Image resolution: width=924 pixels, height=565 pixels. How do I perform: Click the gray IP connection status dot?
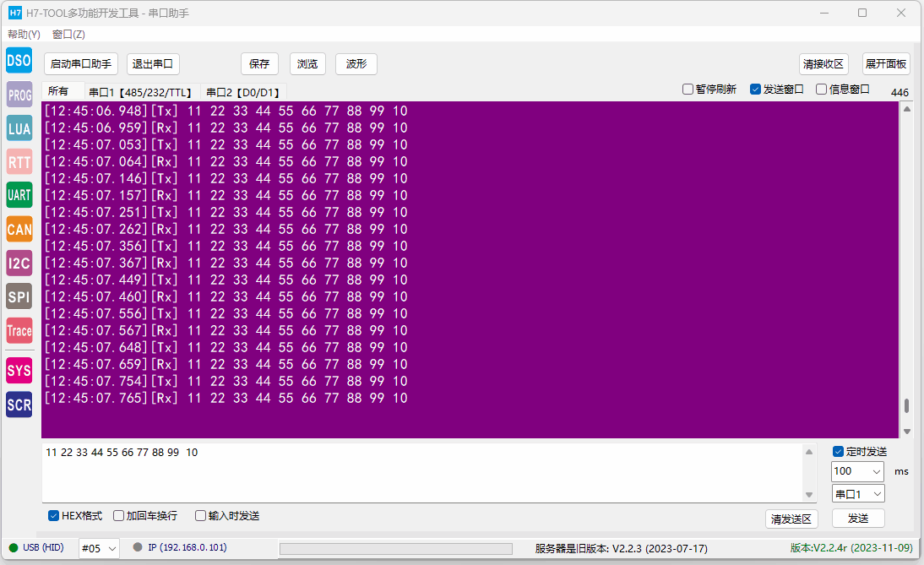[x=138, y=547]
